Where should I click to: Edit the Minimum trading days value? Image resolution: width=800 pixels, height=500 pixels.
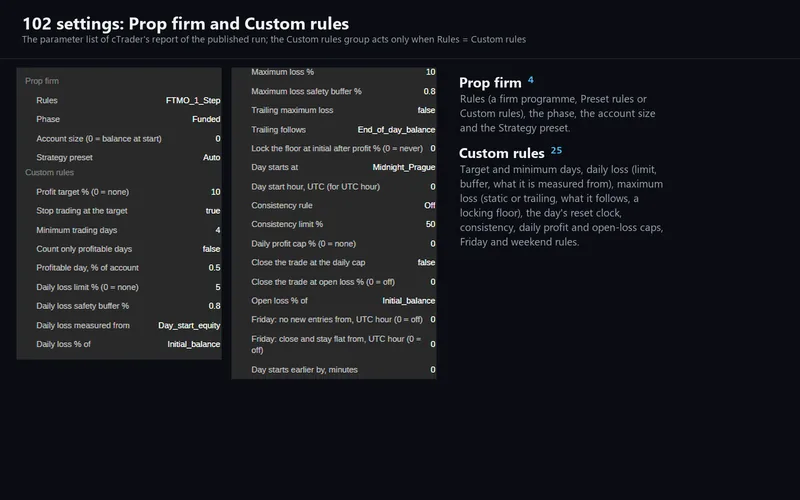[218, 230]
